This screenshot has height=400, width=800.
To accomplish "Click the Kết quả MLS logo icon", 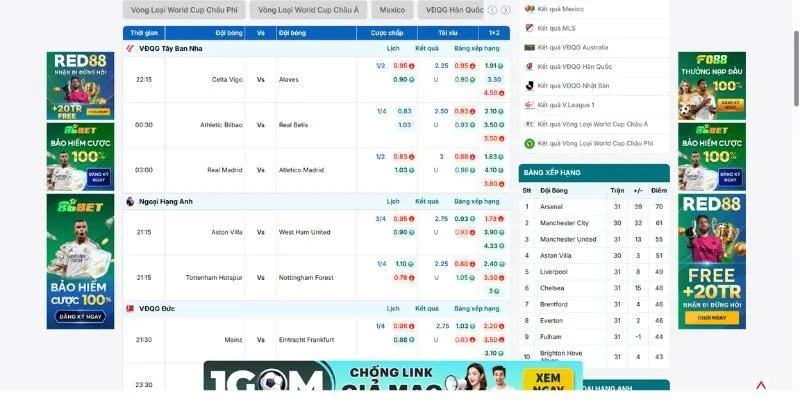I will [x=530, y=28].
